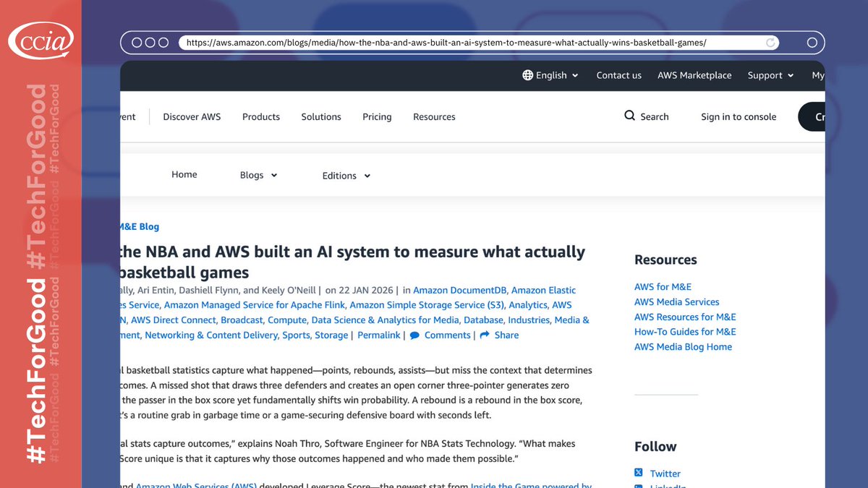Click the Share arrow icon
The width and height of the screenshot is (868, 488).
(485, 335)
